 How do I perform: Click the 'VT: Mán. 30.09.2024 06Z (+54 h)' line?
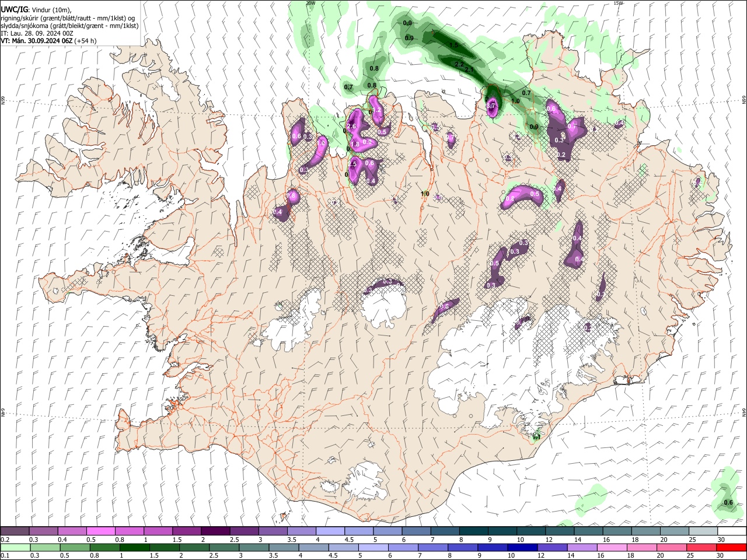[49, 41]
